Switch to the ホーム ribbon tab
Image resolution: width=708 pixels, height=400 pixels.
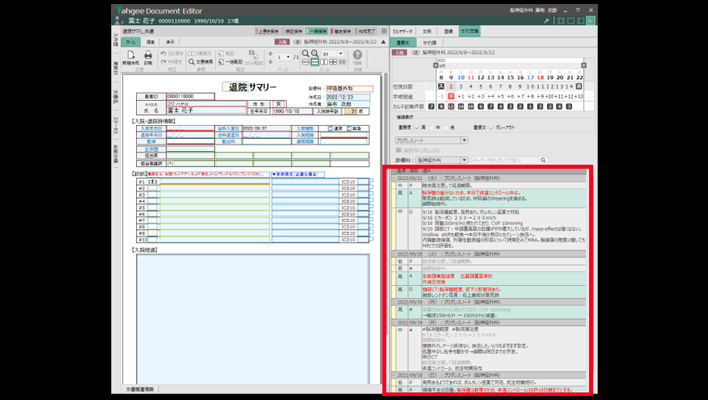[x=130, y=42]
